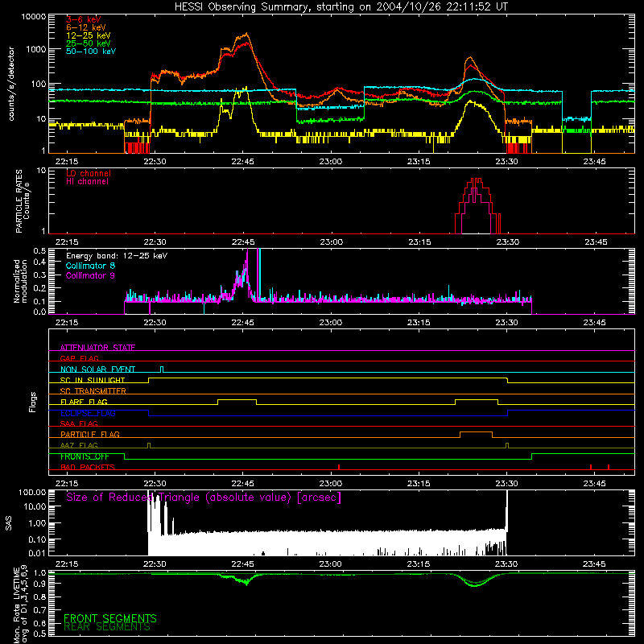Click the 23:30 tick under the flags plot
Viewport: 644px width, 644px height.
507,484
